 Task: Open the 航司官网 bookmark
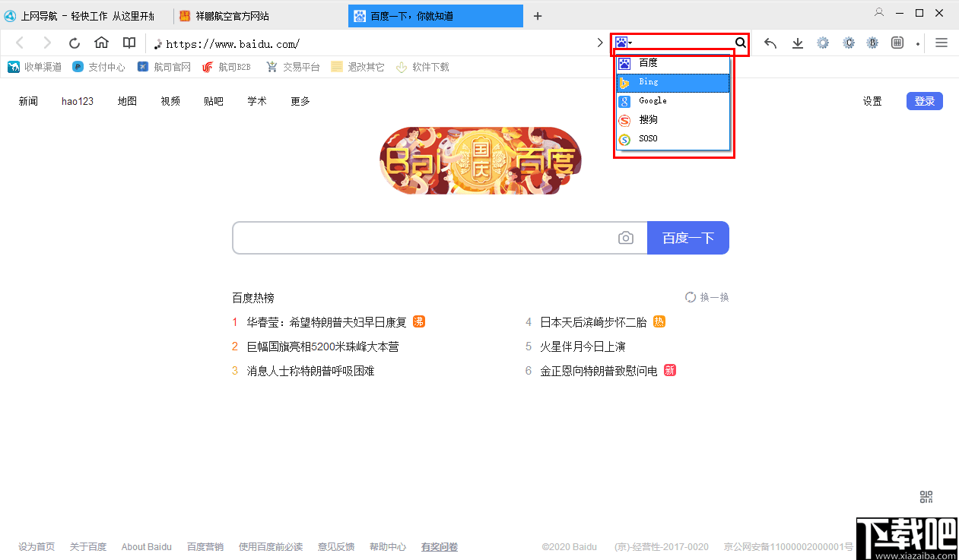point(164,67)
